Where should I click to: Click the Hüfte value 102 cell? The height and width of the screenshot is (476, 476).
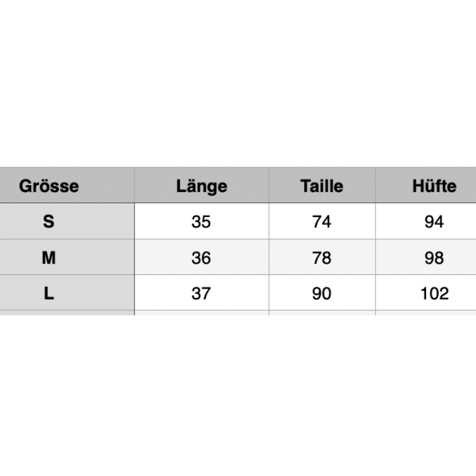(x=434, y=293)
